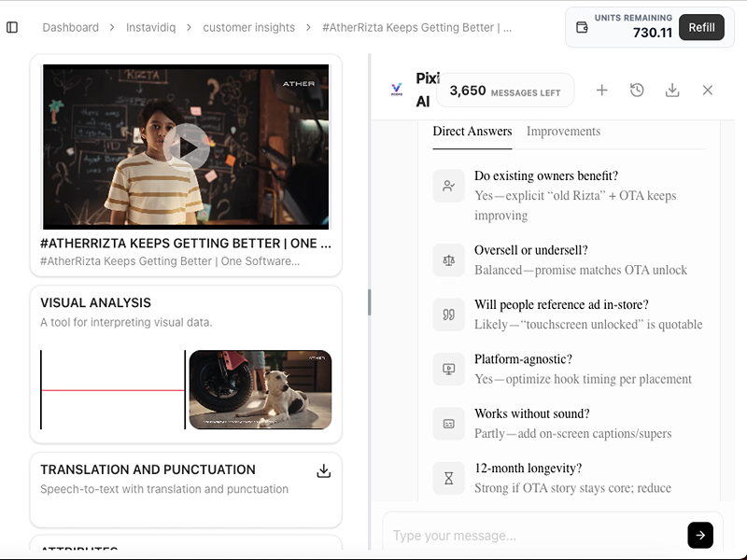Click the Pixi AI logo icon
This screenshot has height=560, width=747.
click(x=395, y=89)
